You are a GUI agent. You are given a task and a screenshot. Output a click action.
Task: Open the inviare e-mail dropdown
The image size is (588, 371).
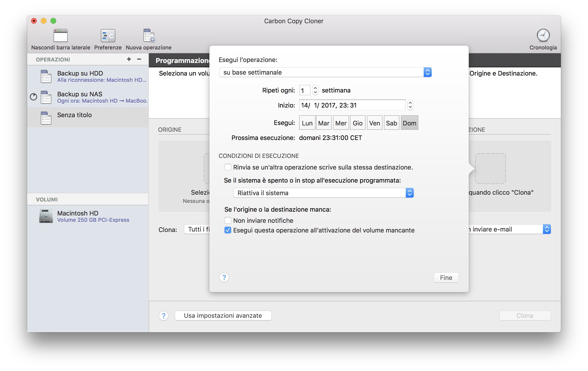click(x=510, y=229)
